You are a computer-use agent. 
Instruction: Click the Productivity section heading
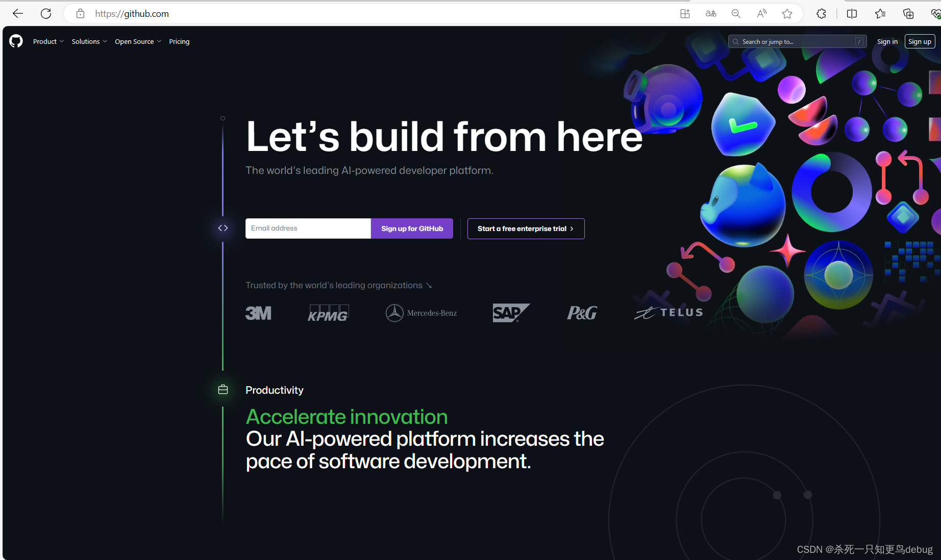(x=275, y=390)
